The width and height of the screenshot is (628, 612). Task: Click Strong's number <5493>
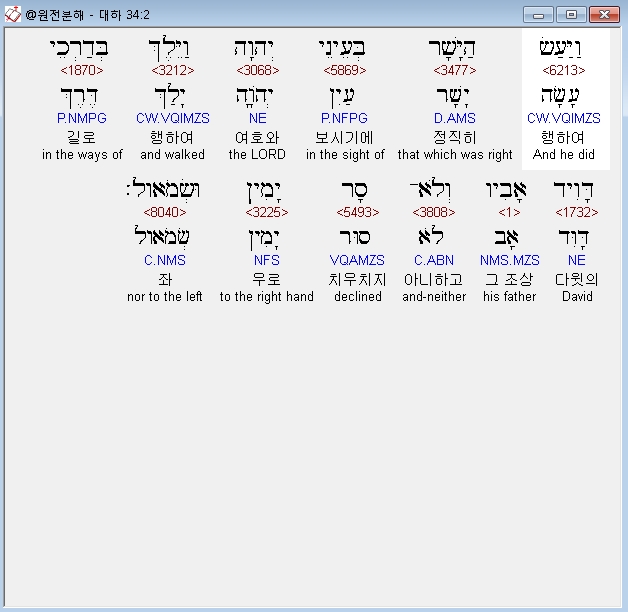tap(358, 212)
